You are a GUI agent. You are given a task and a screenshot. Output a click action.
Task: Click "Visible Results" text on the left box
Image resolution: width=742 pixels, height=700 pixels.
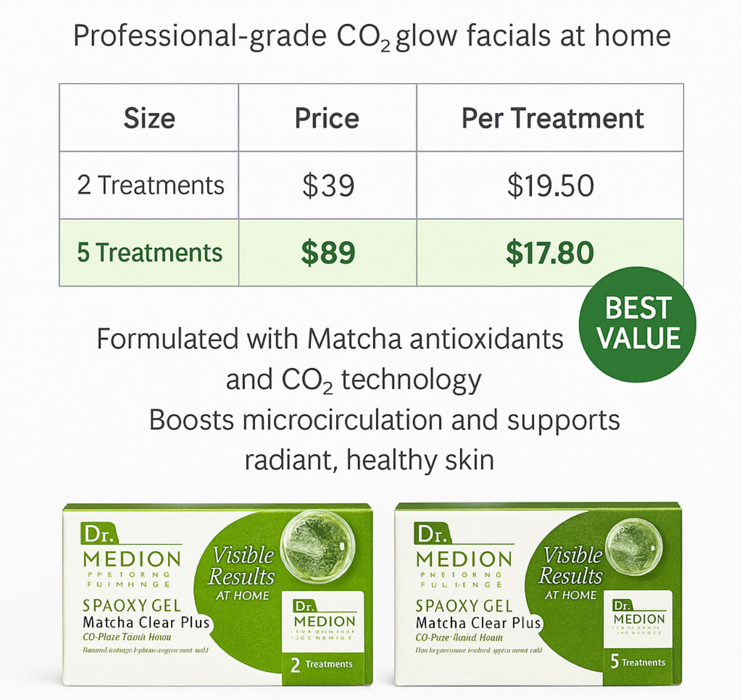pos(242,566)
